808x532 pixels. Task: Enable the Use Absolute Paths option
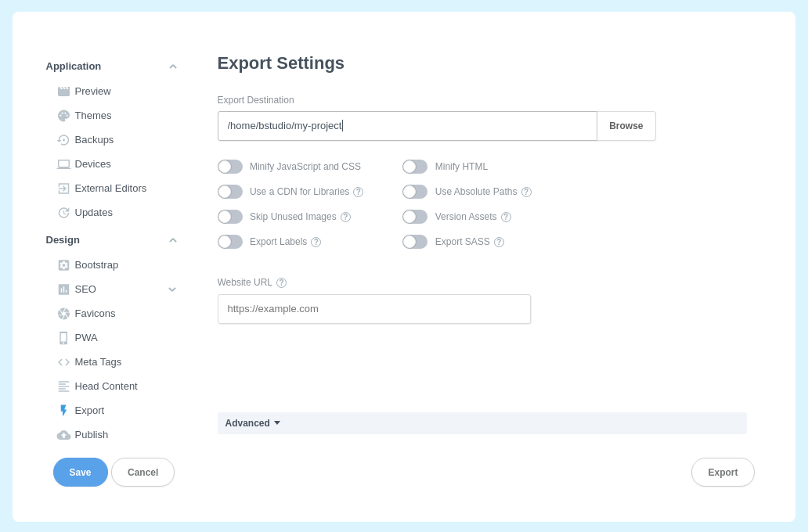click(x=415, y=191)
